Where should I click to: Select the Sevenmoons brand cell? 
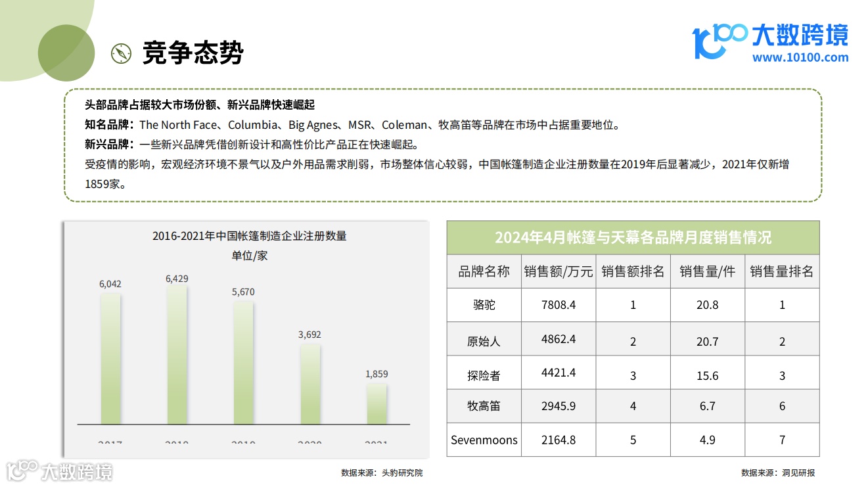pyautogui.click(x=484, y=440)
